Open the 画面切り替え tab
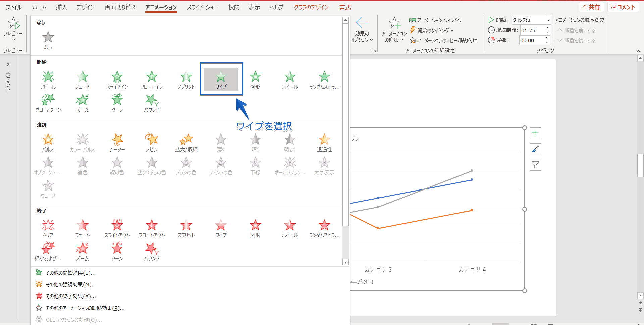The image size is (644, 325). click(120, 7)
